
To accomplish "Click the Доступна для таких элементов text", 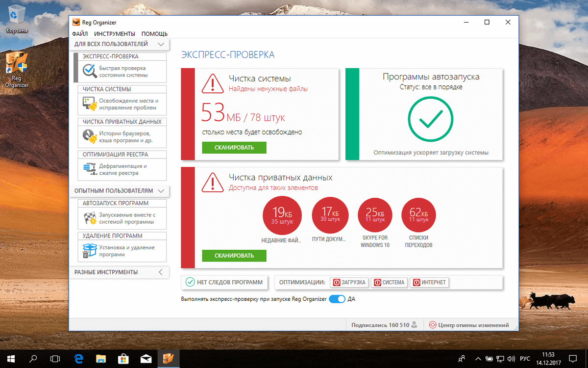I will point(273,188).
